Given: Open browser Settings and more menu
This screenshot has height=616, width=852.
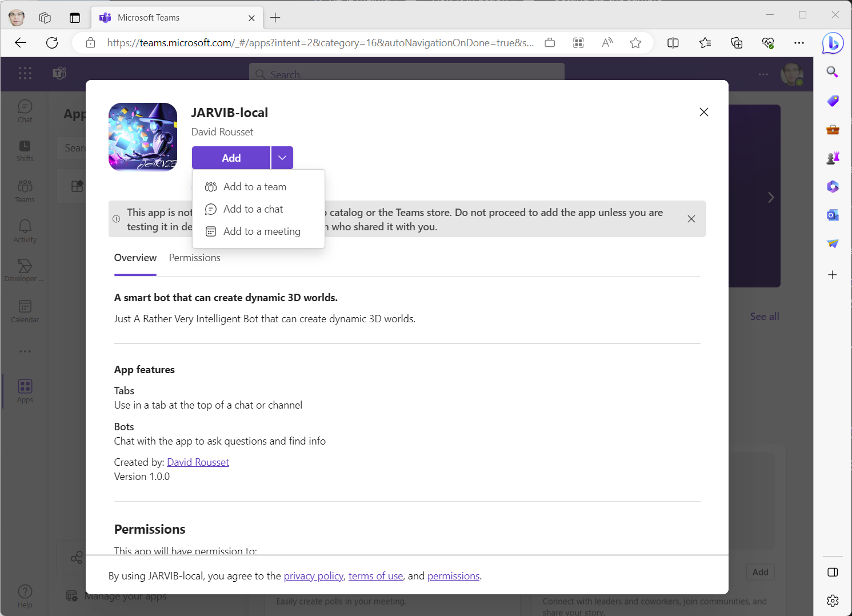Looking at the screenshot, I should (x=799, y=43).
